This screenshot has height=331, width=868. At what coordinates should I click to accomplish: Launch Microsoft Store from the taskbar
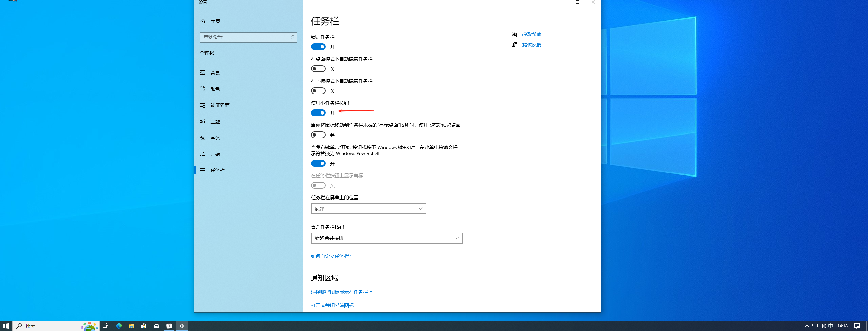[x=144, y=326]
